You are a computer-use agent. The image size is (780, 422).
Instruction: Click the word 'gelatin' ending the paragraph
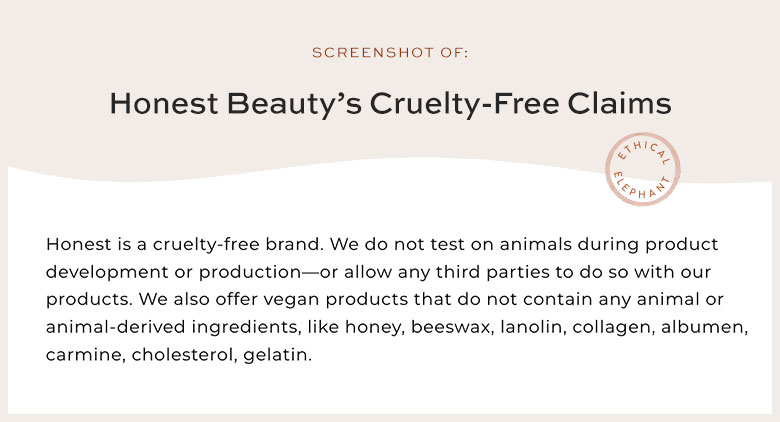click(276, 355)
